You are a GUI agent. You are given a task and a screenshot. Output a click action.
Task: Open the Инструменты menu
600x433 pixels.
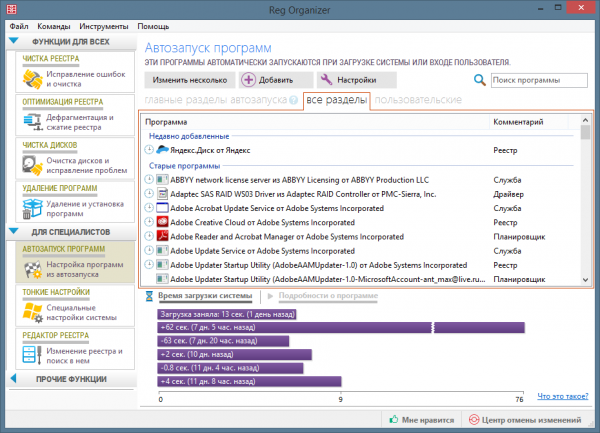pos(104,26)
